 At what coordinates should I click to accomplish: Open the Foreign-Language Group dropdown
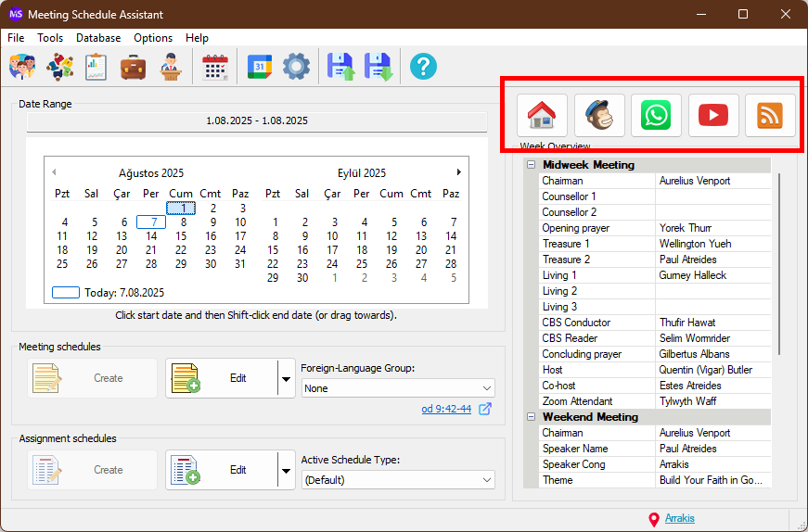(398, 388)
